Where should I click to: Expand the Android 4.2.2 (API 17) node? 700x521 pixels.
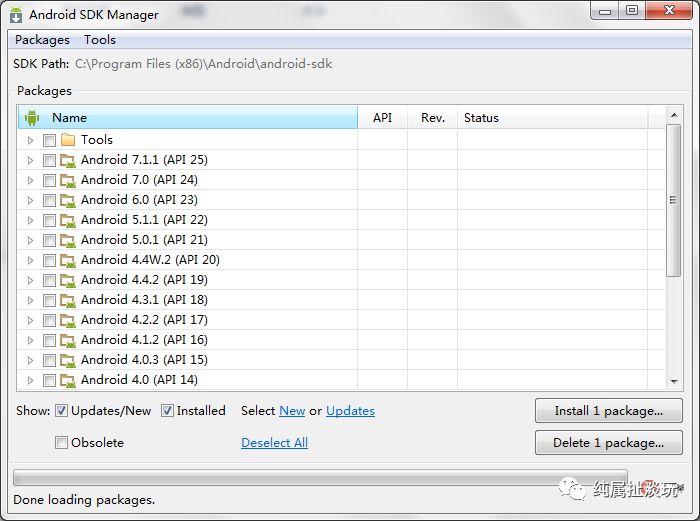[30, 320]
